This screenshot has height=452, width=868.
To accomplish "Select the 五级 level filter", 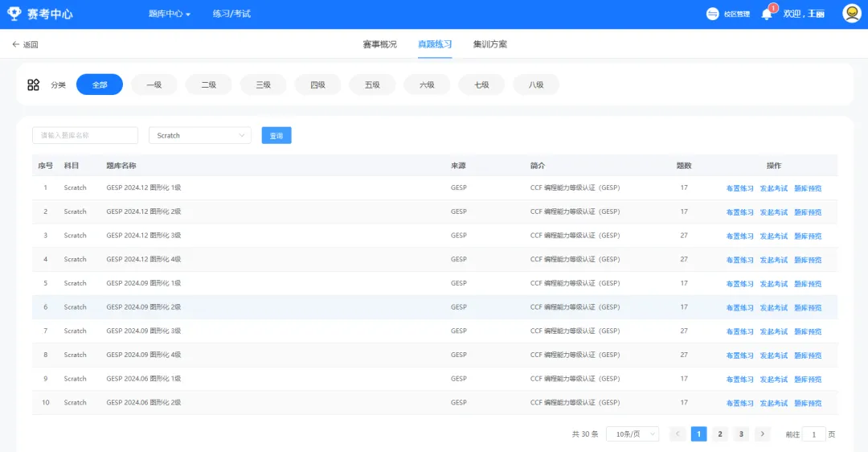I will [372, 84].
